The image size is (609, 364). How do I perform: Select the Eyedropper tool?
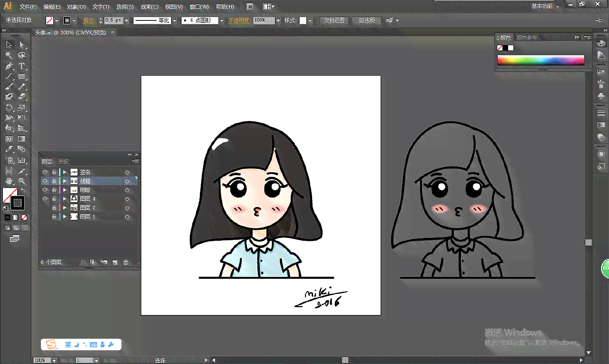pyautogui.click(x=9, y=149)
